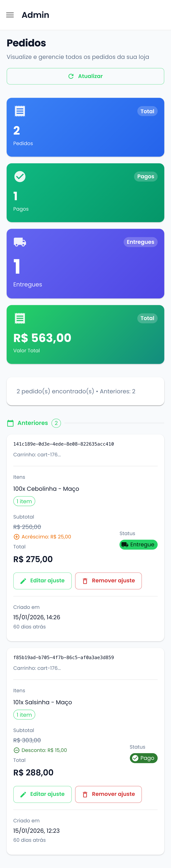
Task: Click the plus circle icon next to Acréscimo
Action: click(17, 536)
